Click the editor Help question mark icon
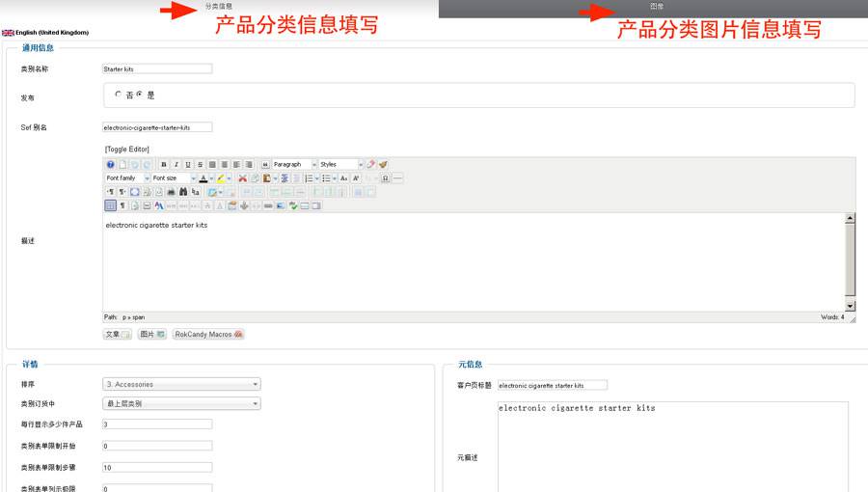868x492 pixels. click(x=110, y=165)
